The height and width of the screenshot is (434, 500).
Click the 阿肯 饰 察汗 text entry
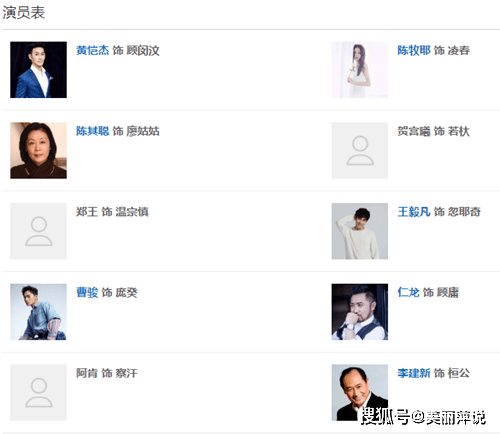pyautogui.click(x=107, y=373)
